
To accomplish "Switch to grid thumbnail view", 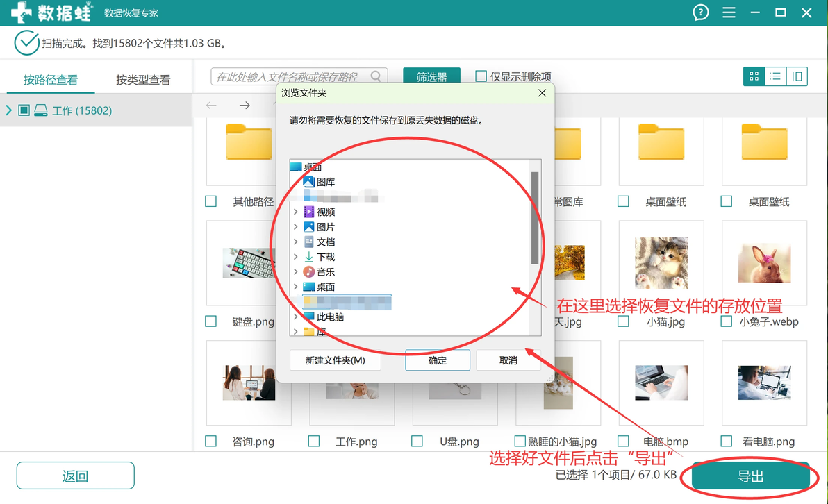I will (754, 76).
